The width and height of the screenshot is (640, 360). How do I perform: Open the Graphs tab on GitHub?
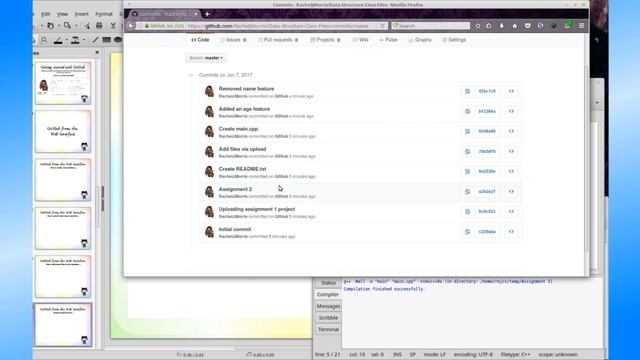point(420,40)
